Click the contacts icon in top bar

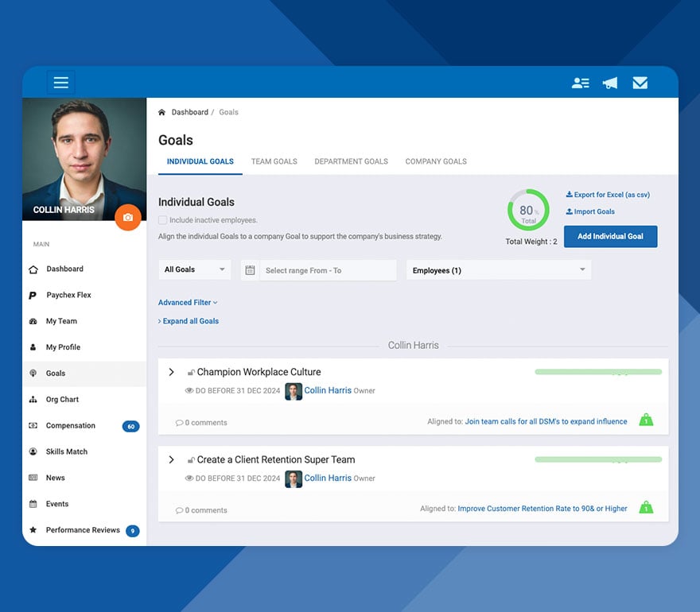(x=580, y=82)
